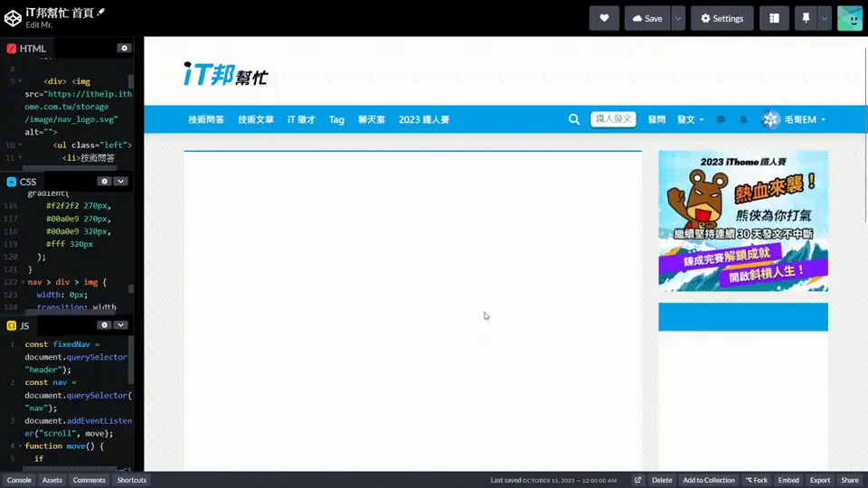Click the #00a0e9 color on line 117
868x488 pixels.
tap(63, 219)
